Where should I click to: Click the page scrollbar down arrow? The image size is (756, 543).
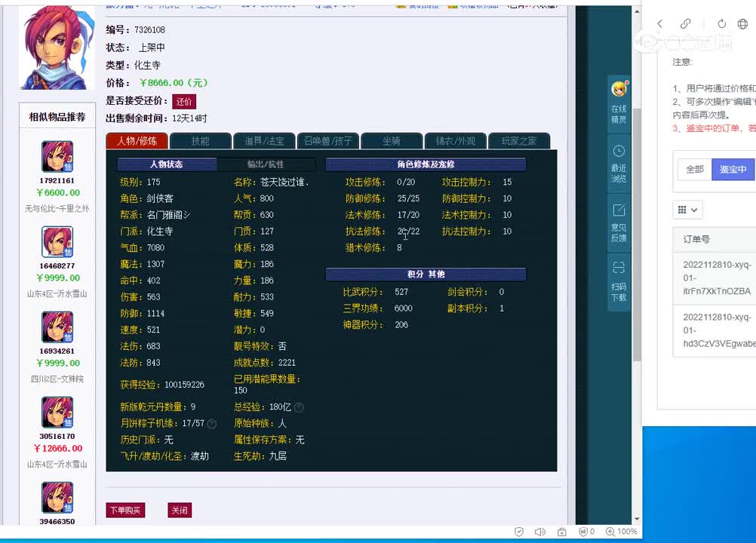pyautogui.click(x=637, y=519)
